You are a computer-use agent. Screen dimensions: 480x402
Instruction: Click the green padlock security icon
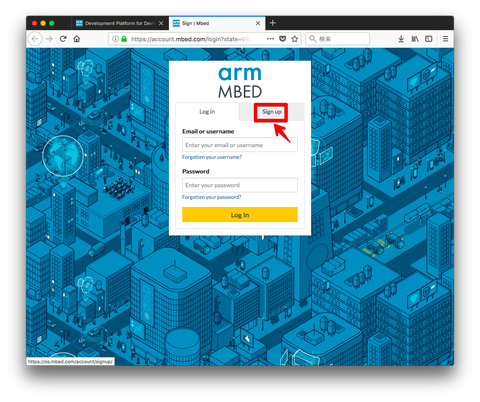[x=124, y=39]
